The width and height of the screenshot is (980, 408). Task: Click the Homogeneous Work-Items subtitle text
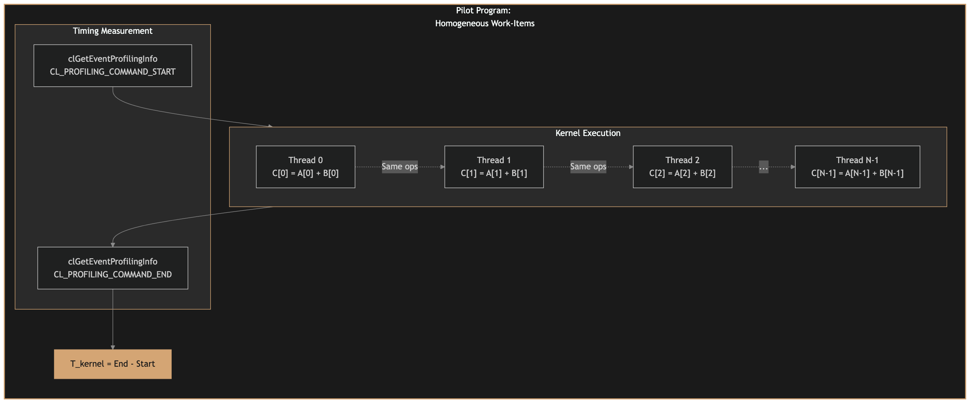click(x=485, y=23)
